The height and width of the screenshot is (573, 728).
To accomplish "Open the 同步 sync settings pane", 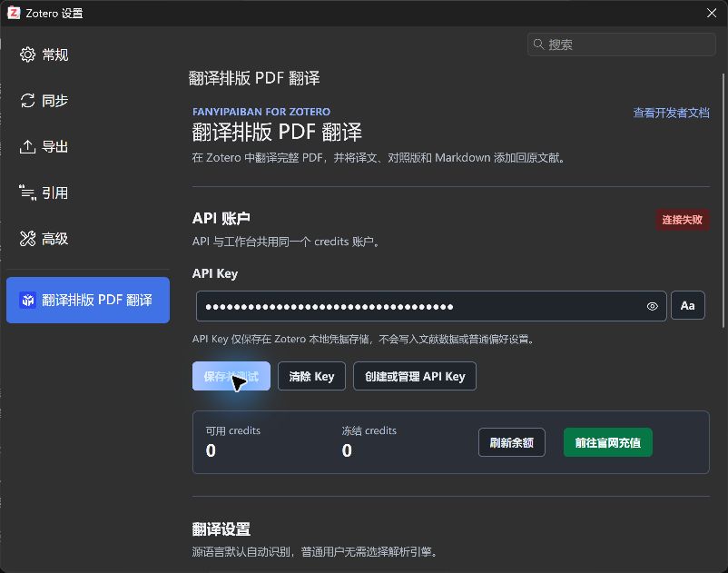I will click(88, 101).
